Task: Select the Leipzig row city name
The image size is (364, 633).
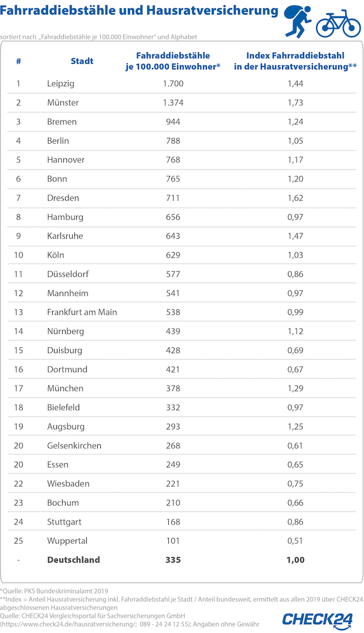Action: click(x=60, y=84)
